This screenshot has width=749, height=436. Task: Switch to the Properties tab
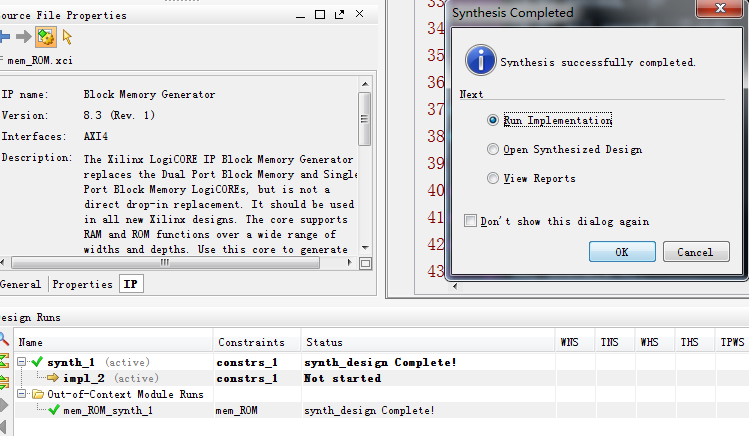coord(82,284)
